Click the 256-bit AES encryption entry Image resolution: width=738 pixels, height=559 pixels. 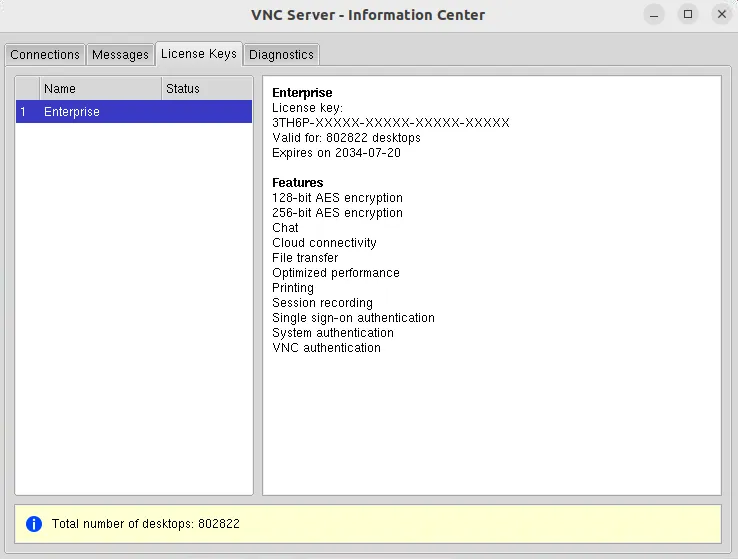click(x=337, y=213)
